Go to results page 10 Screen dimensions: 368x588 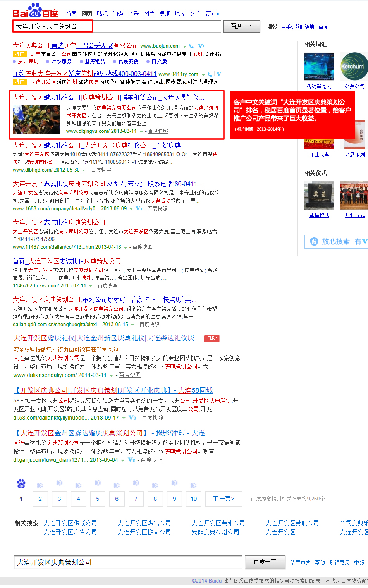click(194, 499)
